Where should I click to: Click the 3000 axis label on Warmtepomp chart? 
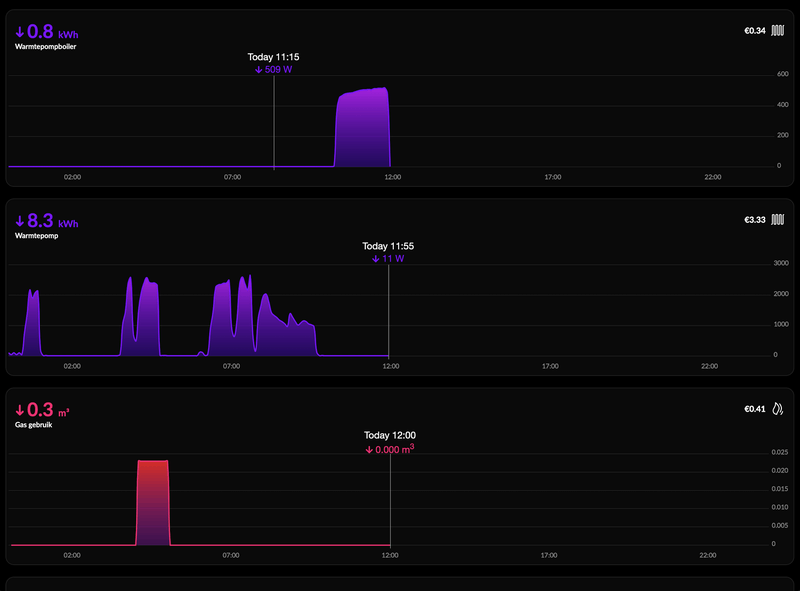[x=781, y=263]
